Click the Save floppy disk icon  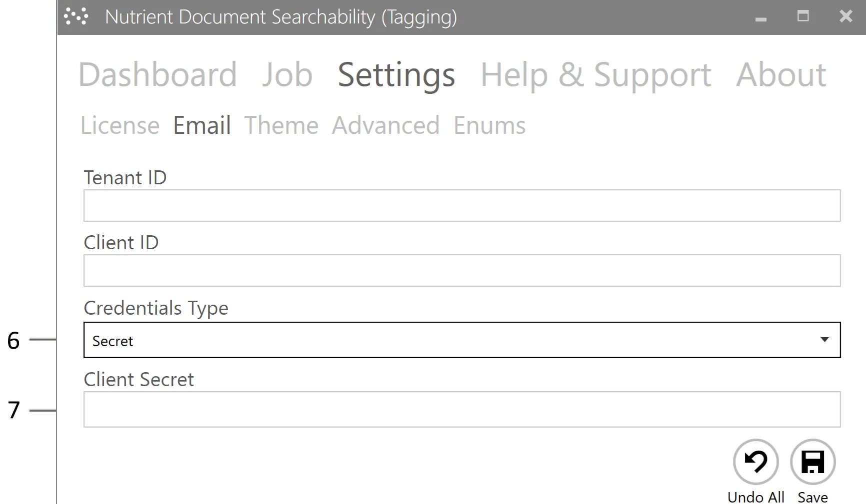click(812, 462)
